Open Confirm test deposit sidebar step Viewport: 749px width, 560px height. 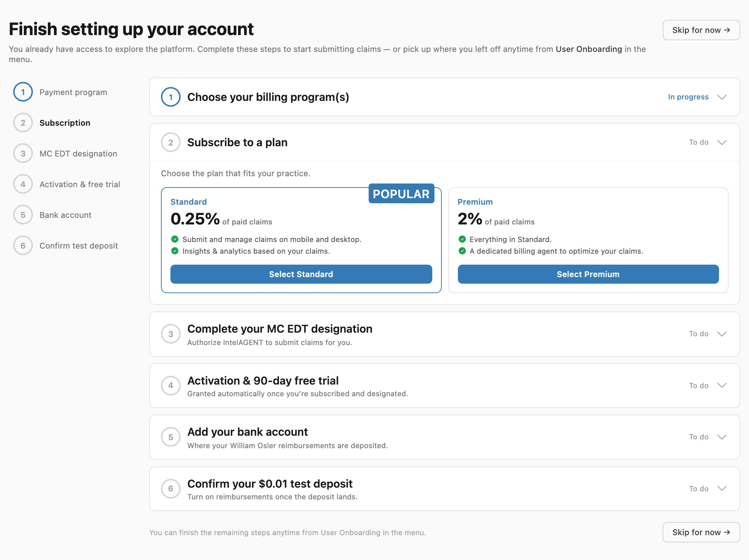click(79, 246)
